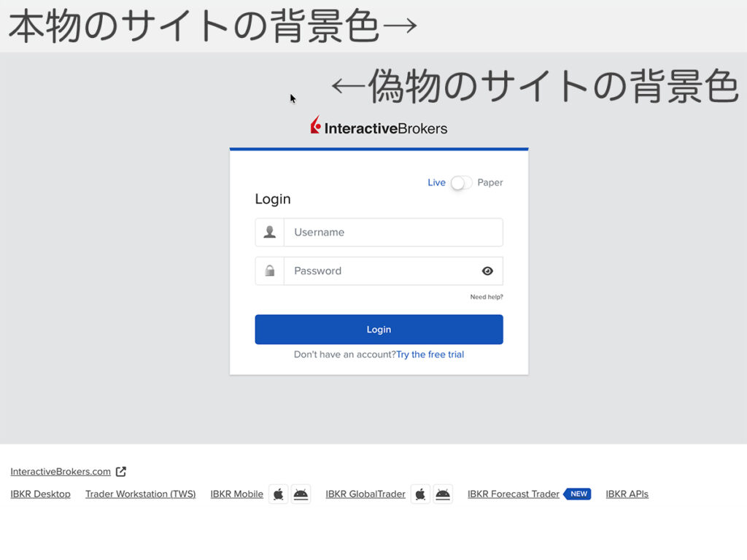
Task: Click the Interactive Brokers logo
Action: (x=379, y=127)
